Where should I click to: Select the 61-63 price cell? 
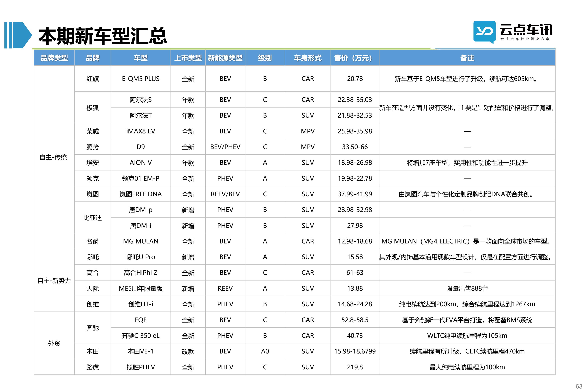(355, 273)
